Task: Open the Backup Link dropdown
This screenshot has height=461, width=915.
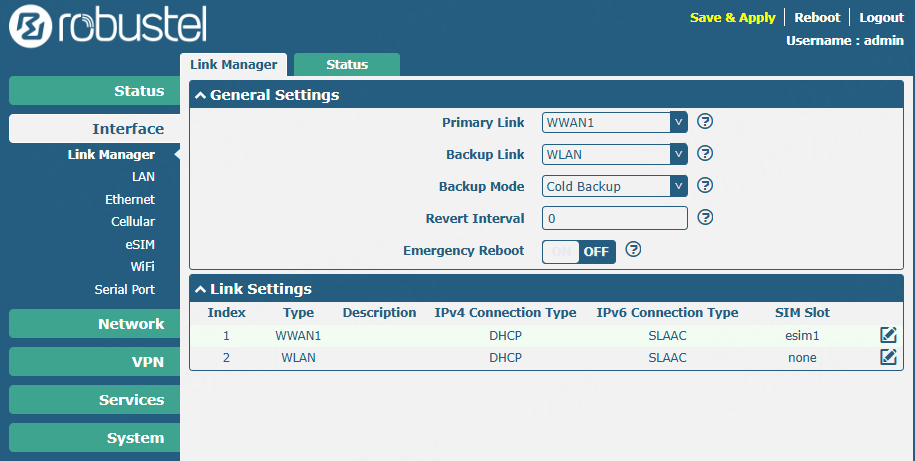Action: 614,154
